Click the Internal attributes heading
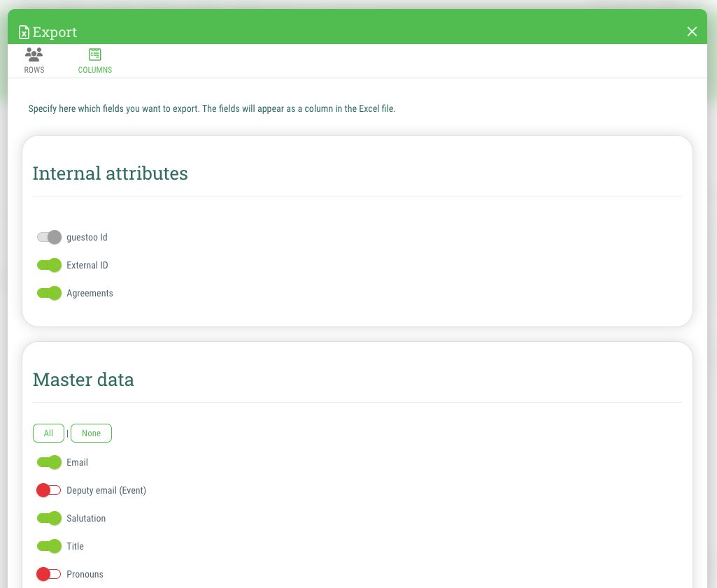 pyautogui.click(x=111, y=173)
